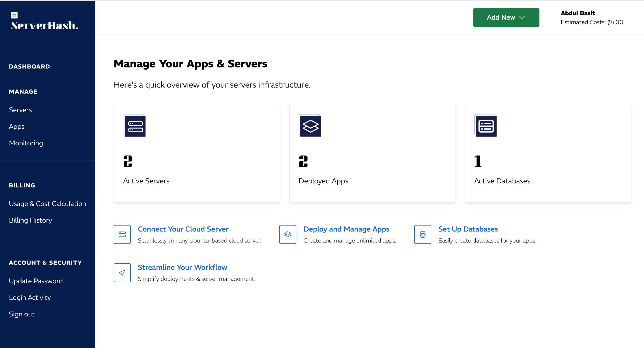Click 'Seamlessly link any Ubuntu-based cloud server.'
The image size is (644, 348).
pyautogui.click(x=200, y=241)
